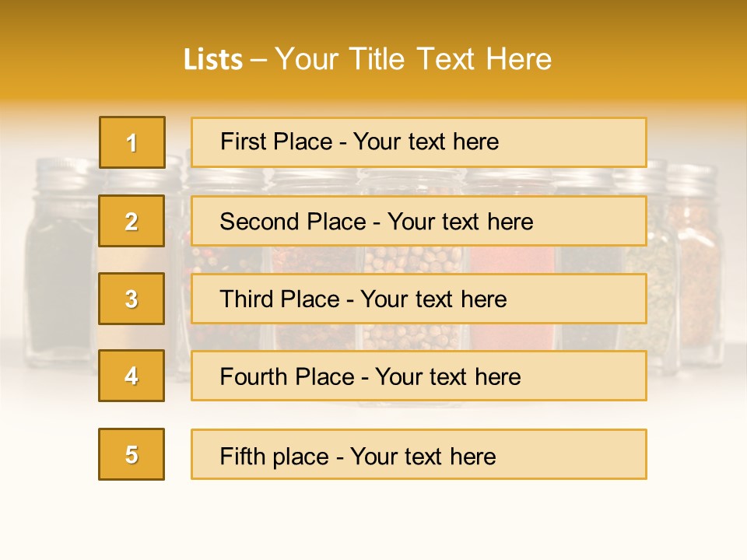The width and height of the screenshot is (747, 560).
Task: Click the Fourth Place text box
Action: pos(419,376)
